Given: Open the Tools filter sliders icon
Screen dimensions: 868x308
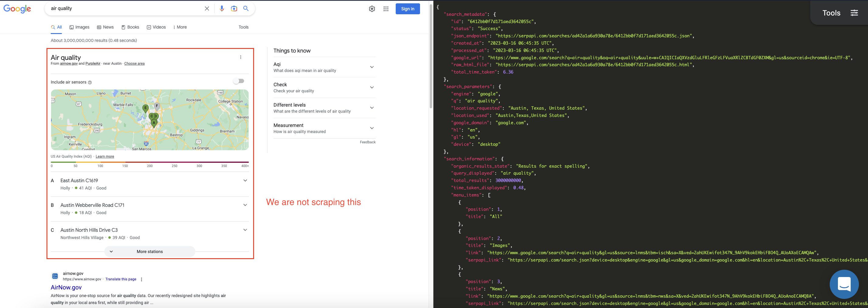Looking at the screenshot, I should pos(855,12).
